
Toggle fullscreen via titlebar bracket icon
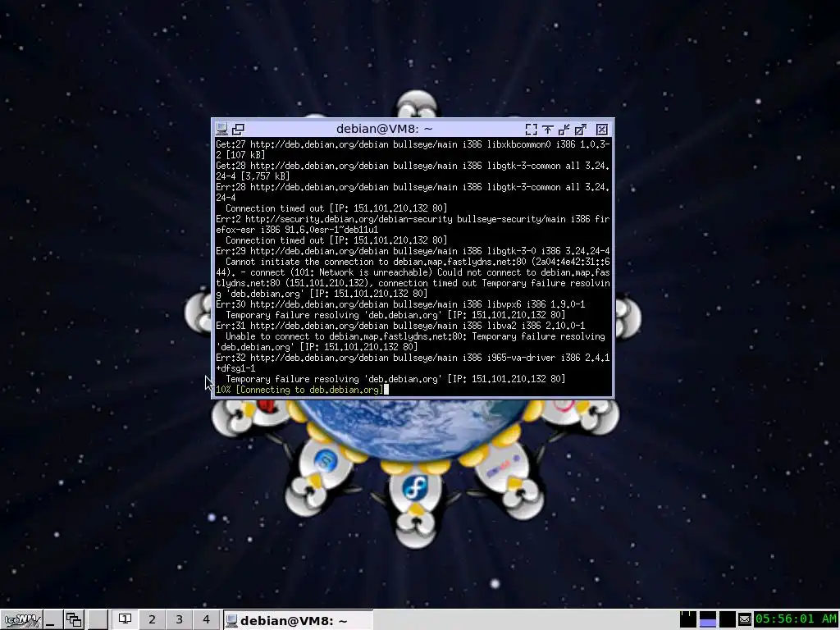tap(531, 129)
